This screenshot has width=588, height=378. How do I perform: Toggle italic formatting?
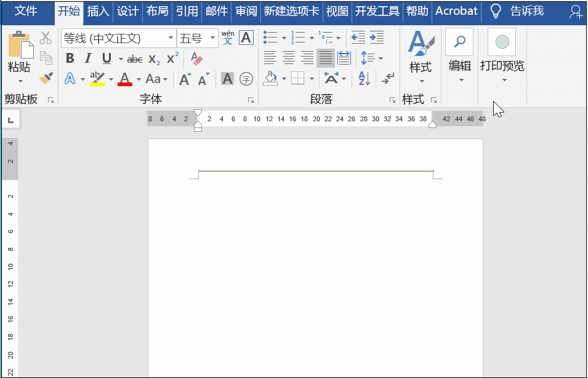click(x=88, y=58)
